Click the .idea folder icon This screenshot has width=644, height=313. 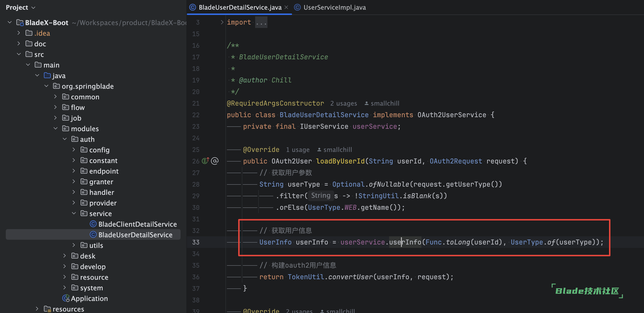pyautogui.click(x=29, y=33)
